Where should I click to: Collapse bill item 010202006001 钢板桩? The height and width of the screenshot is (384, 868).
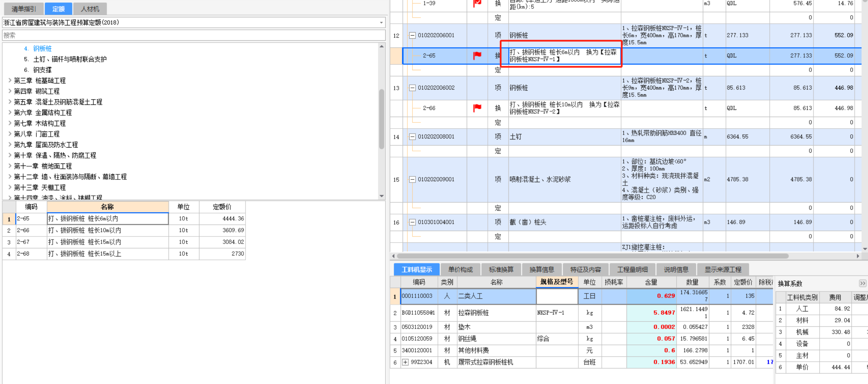(x=412, y=35)
